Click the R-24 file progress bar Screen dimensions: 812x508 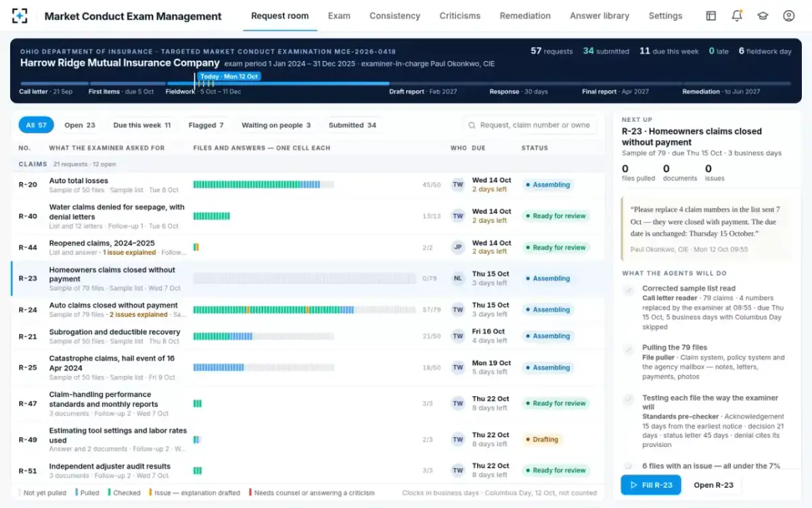coord(303,310)
